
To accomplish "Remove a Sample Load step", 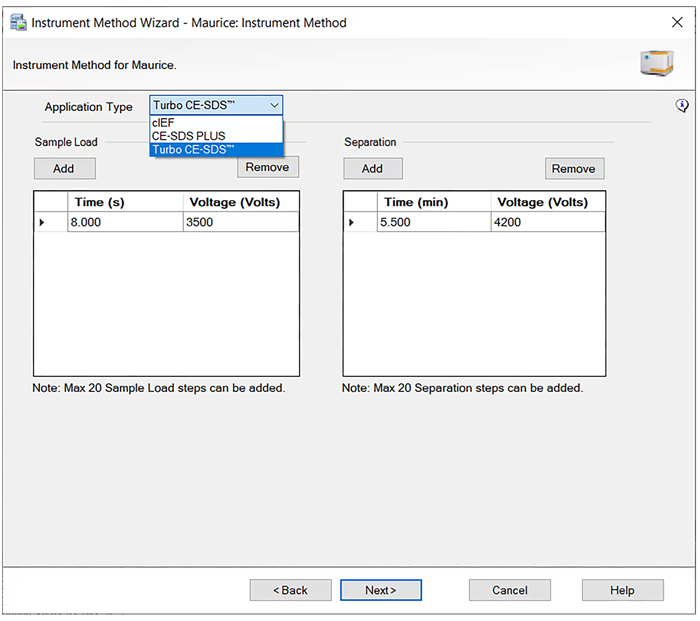I will point(268,167).
